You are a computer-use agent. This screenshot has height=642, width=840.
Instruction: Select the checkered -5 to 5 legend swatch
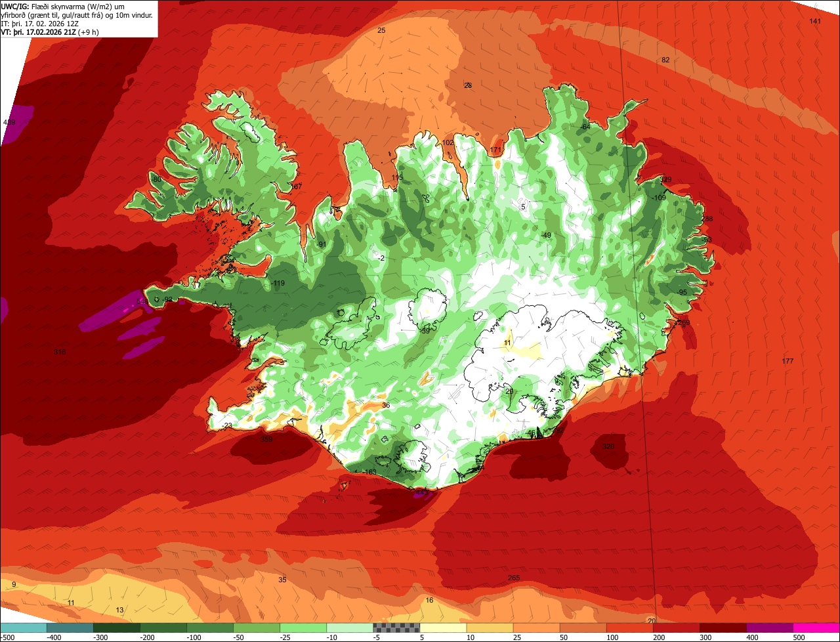point(396,628)
